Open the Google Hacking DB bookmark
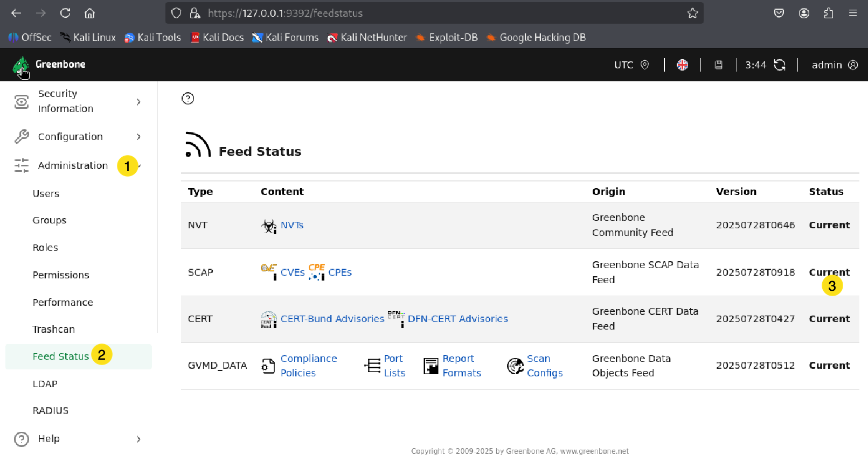The width and height of the screenshot is (868, 455). point(536,38)
